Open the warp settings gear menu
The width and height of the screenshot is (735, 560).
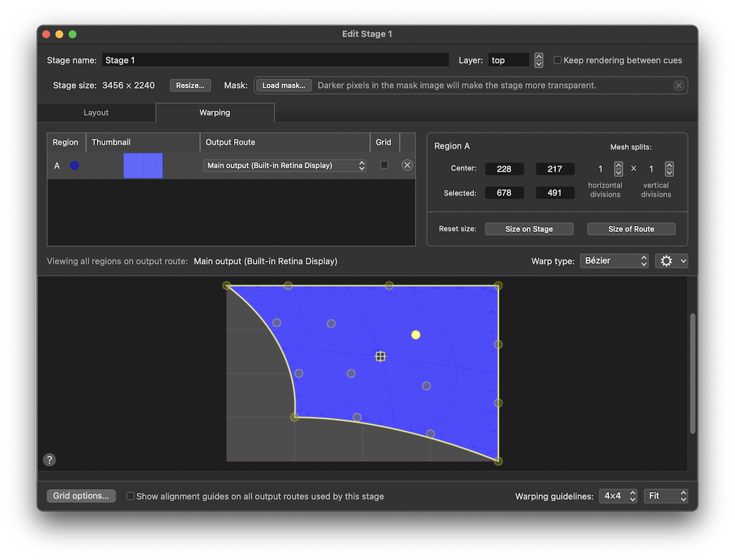[x=671, y=261]
